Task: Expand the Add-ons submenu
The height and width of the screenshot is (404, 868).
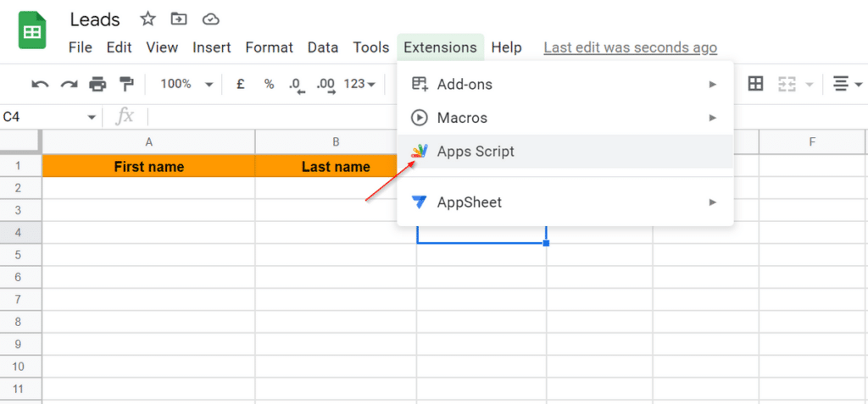Action: coord(564,84)
